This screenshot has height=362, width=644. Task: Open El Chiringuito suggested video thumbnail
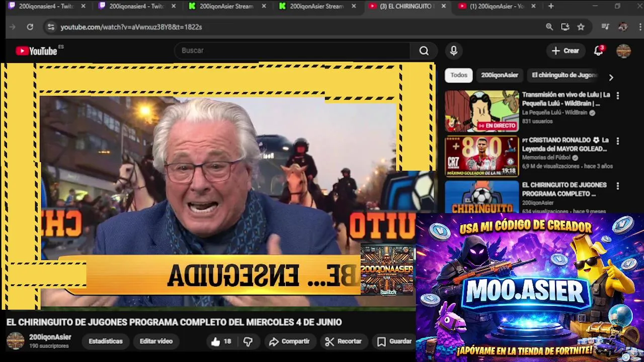[x=481, y=197]
